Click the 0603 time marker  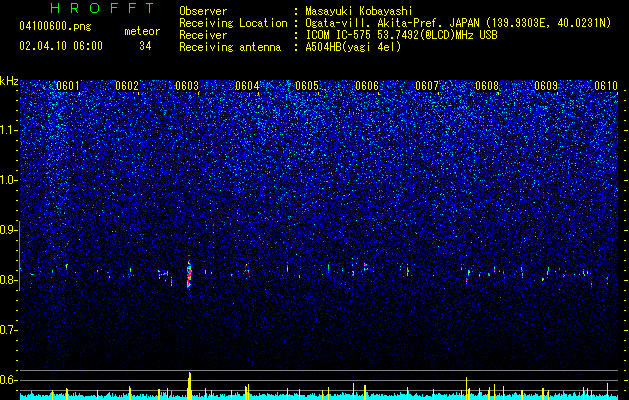tap(187, 86)
